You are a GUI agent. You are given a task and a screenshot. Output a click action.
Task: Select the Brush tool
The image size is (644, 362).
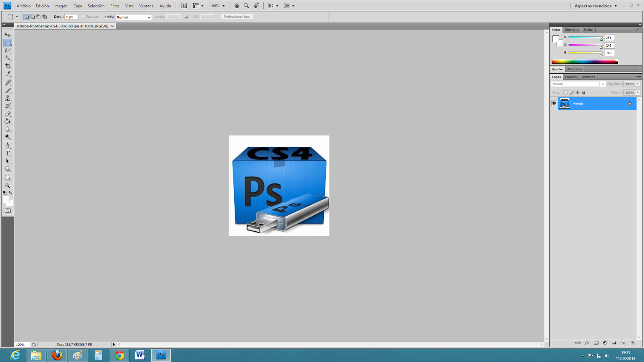pos(8,90)
